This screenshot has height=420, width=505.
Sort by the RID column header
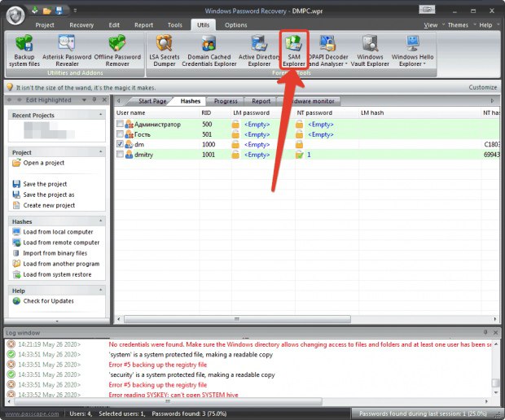(x=215, y=113)
